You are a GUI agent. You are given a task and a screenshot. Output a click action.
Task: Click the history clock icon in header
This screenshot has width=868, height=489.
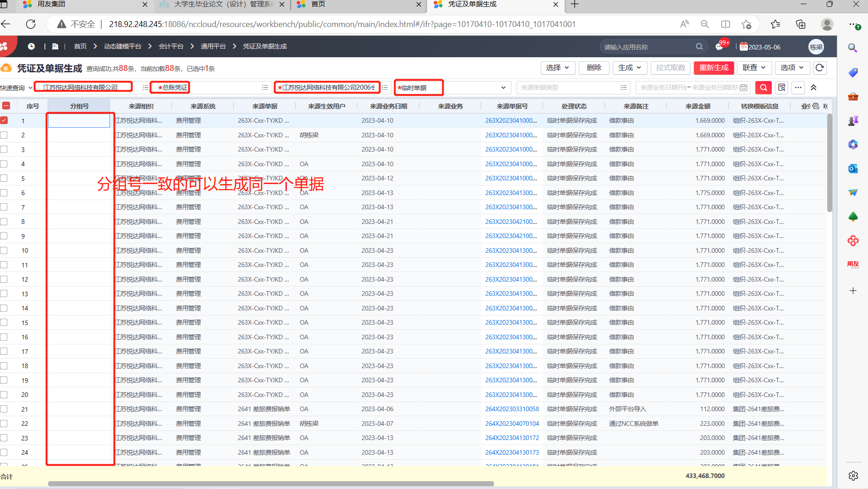31,46
